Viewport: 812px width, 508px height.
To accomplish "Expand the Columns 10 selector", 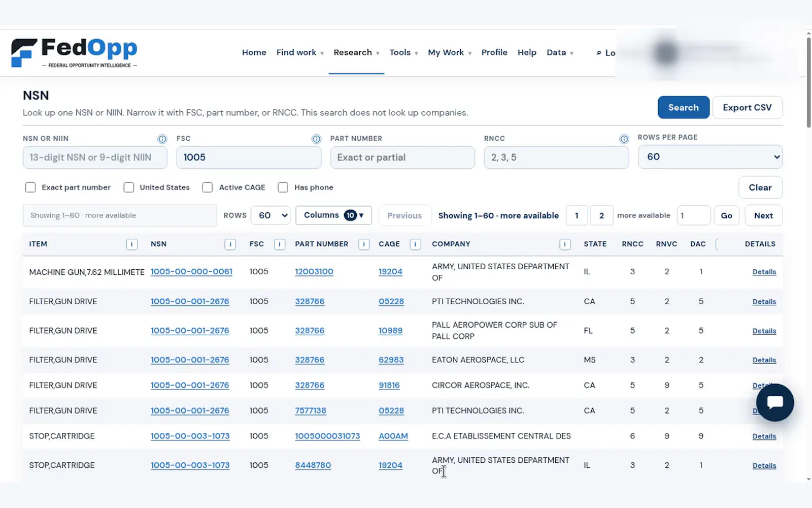I will [333, 215].
